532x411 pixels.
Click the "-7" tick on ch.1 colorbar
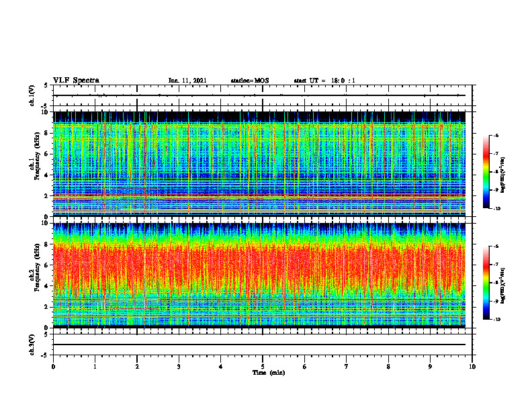(x=496, y=154)
